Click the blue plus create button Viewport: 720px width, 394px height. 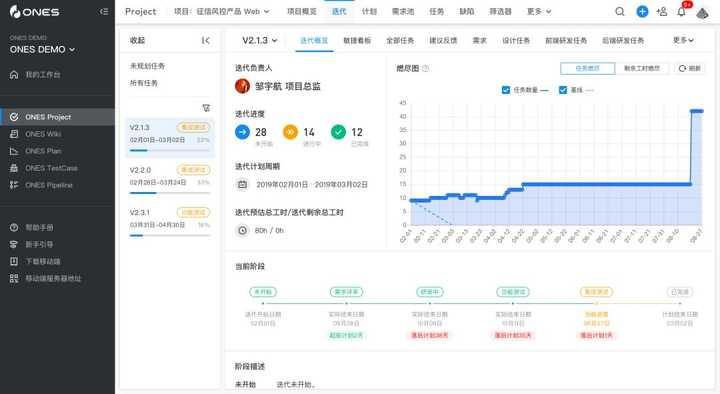[x=642, y=11]
